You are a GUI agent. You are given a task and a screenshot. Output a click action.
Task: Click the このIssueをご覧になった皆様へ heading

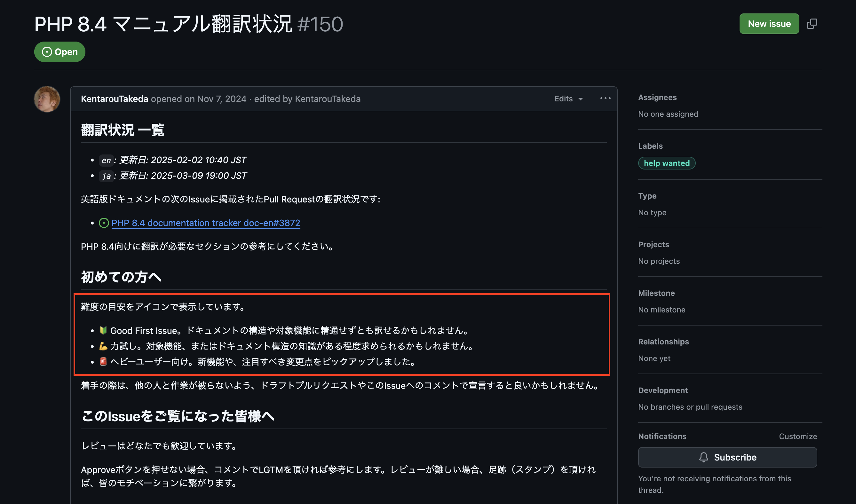178,416
